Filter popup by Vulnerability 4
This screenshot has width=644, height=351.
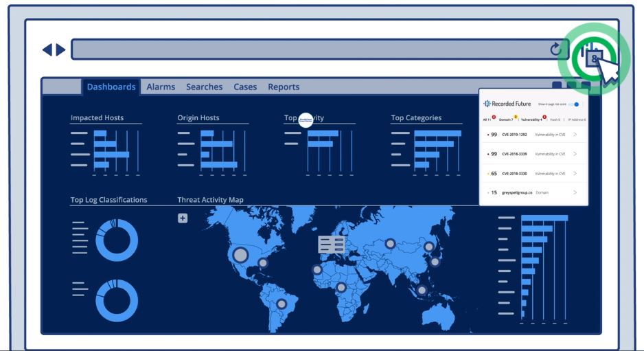coord(531,120)
